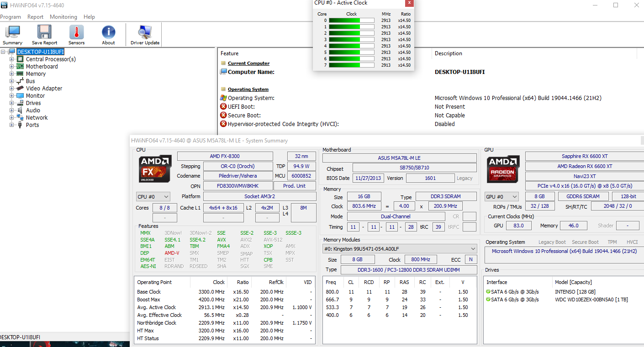Image resolution: width=644 pixels, height=347 pixels.
Task: Click the Sapphire RX 6600 XT field
Action: (x=585, y=156)
